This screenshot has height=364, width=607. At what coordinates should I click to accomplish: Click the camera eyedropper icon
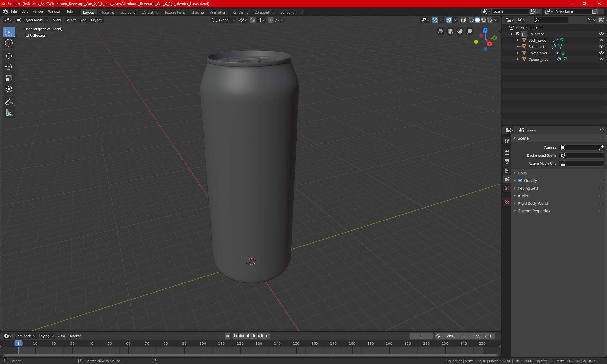pyautogui.click(x=601, y=148)
